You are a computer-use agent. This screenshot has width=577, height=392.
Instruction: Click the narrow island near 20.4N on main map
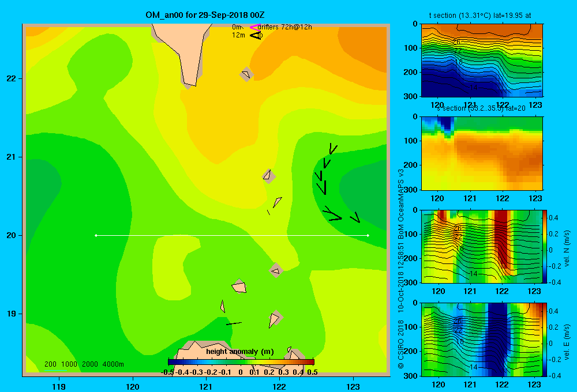278,202
